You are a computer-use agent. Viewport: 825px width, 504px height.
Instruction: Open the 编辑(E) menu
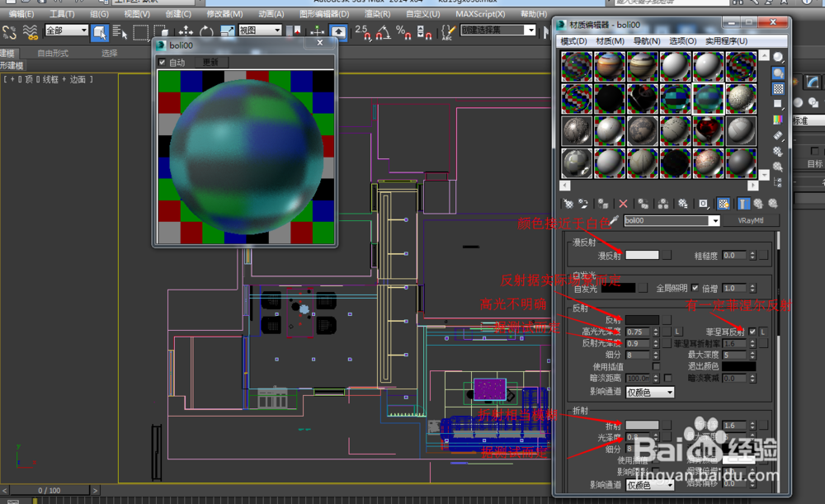click(21, 14)
